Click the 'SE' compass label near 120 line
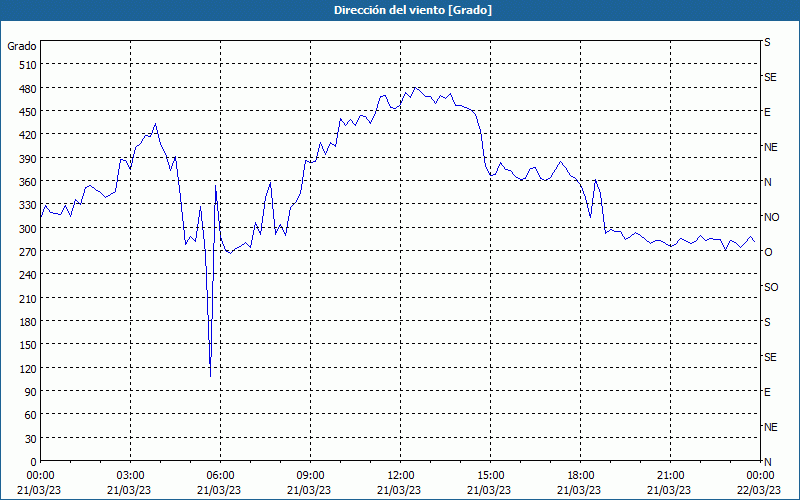Viewport: 800px width, 500px height. pyautogui.click(x=770, y=357)
